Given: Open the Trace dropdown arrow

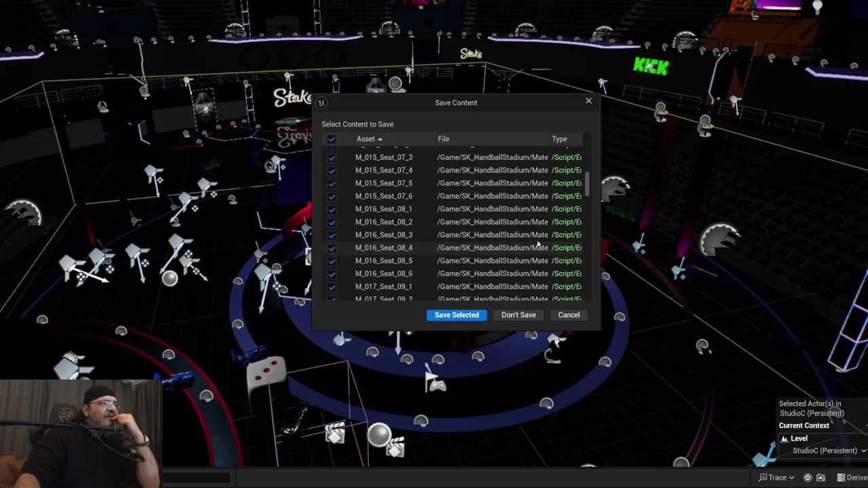Looking at the screenshot, I should tap(791, 478).
